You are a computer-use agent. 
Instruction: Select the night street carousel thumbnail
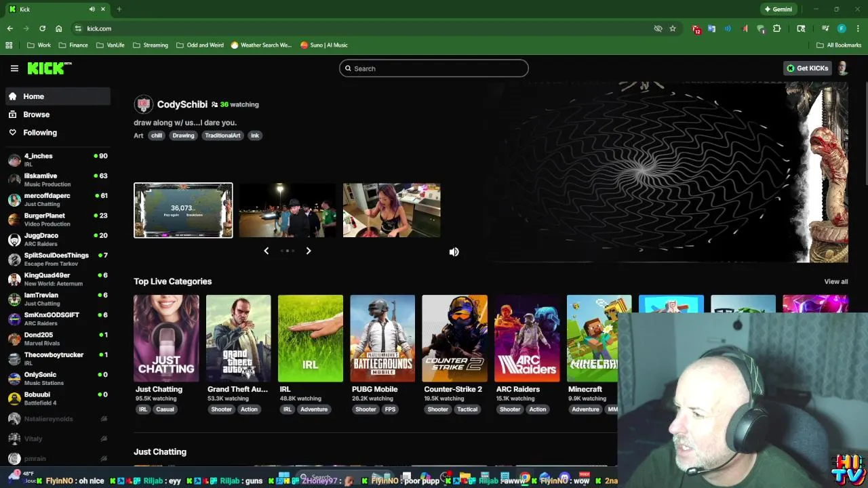point(288,210)
